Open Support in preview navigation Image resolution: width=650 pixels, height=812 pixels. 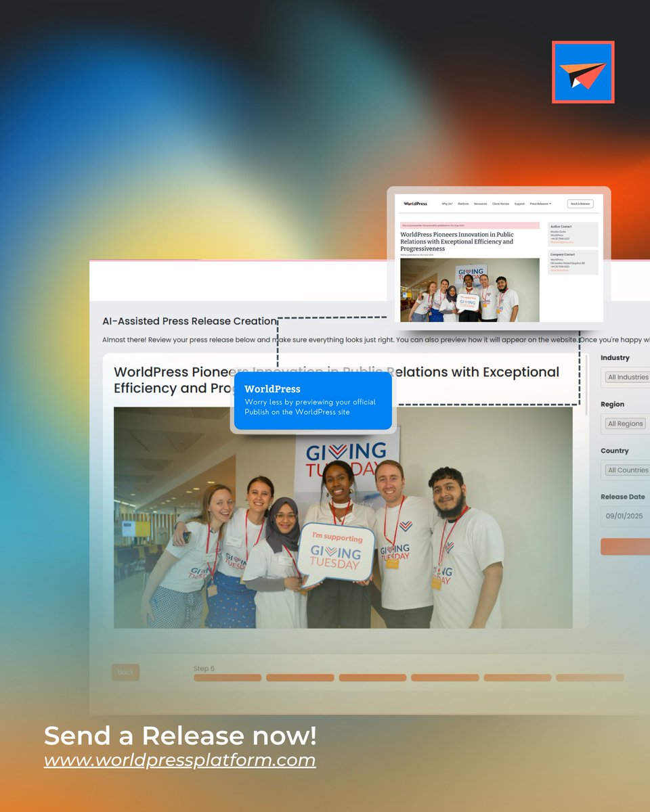pyautogui.click(x=519, y=204)
